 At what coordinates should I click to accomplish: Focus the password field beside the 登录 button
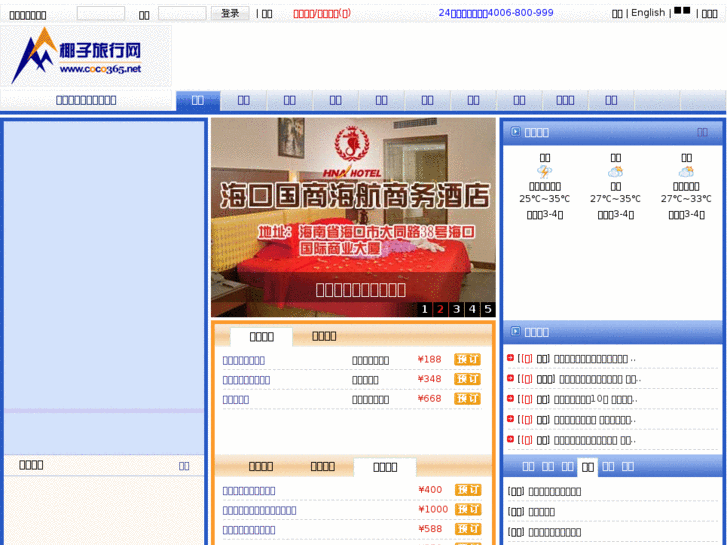pyautogui.click(x=182, y=13)
